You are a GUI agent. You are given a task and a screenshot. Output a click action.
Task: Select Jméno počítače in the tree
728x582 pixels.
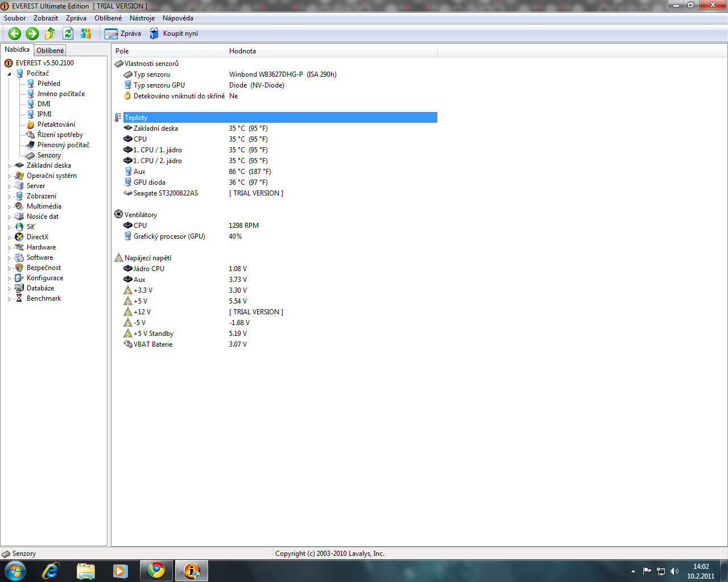pyautogui.click(x=61, y=94)
